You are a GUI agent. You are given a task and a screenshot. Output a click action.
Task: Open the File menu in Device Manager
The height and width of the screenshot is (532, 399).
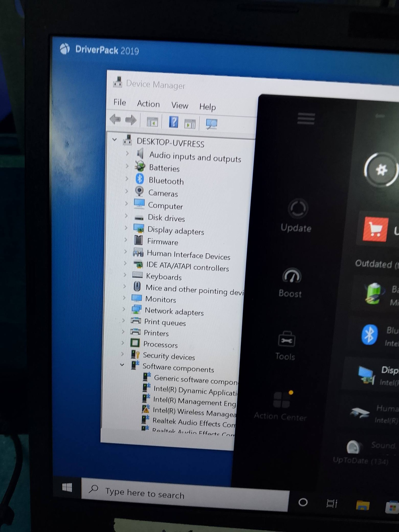[120, 102]
